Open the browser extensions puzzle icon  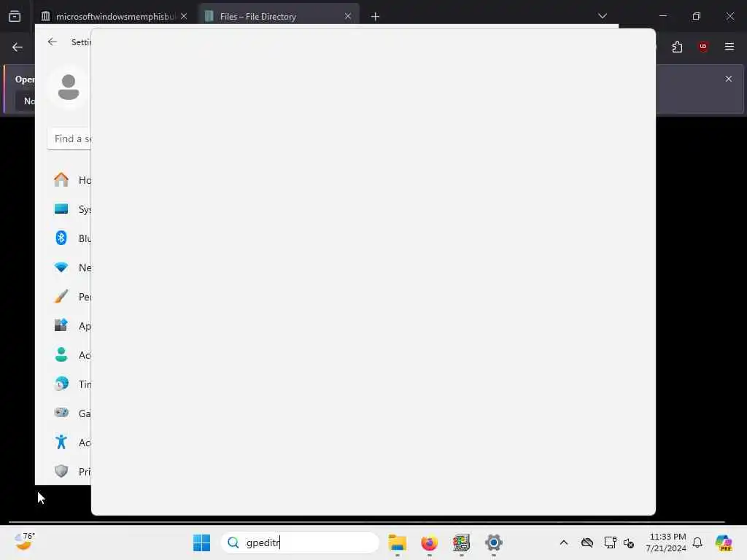tap(677, 47)
